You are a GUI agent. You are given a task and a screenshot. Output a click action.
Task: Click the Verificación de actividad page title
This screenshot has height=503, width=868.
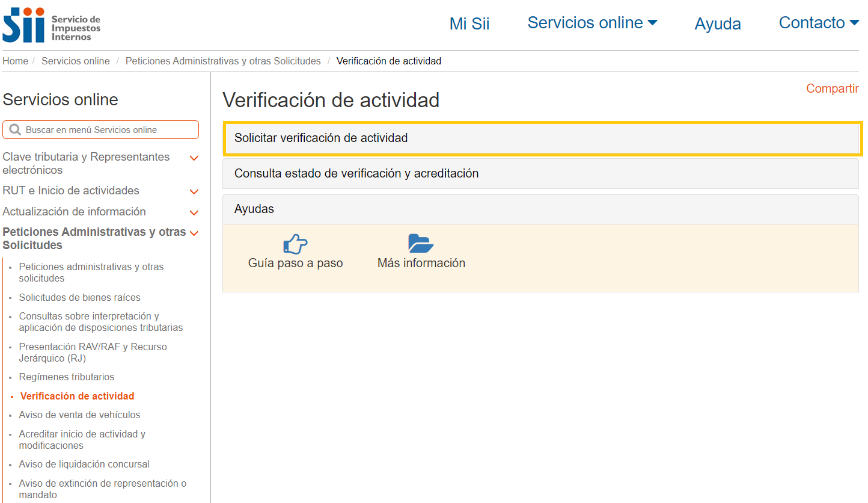pos(331,100)
